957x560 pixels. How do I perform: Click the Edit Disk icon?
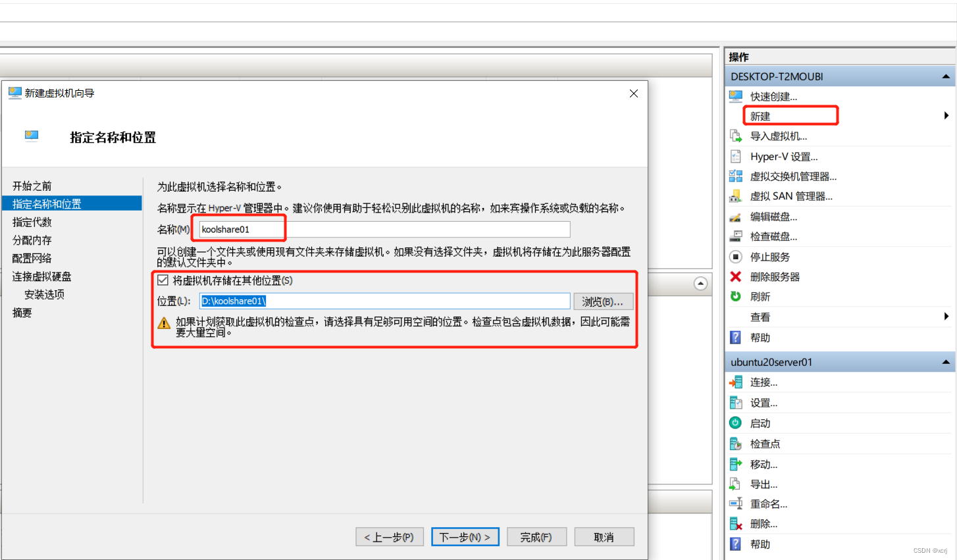pos(736,216)
